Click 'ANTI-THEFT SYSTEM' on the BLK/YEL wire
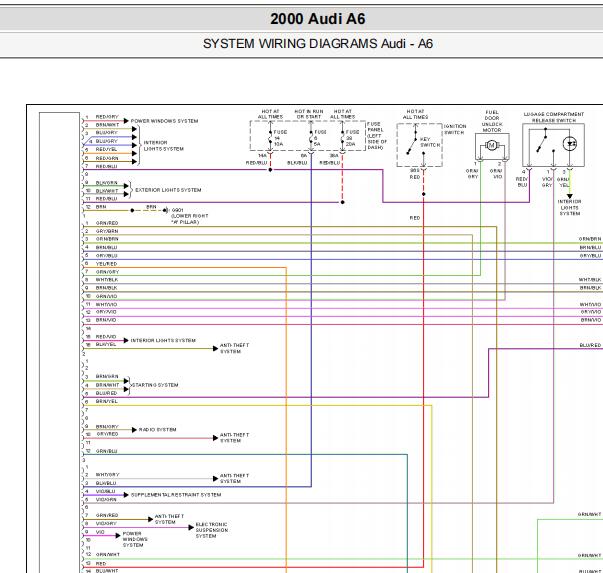 click(234, 348)
